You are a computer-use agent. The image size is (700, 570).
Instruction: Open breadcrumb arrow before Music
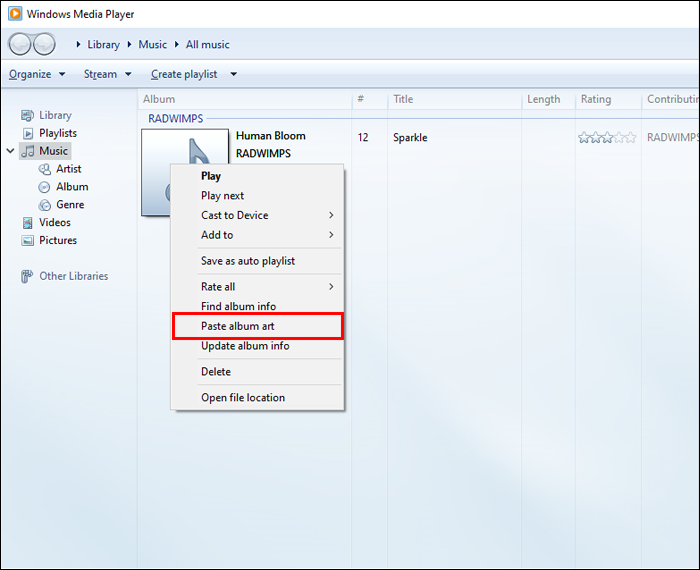129,44
